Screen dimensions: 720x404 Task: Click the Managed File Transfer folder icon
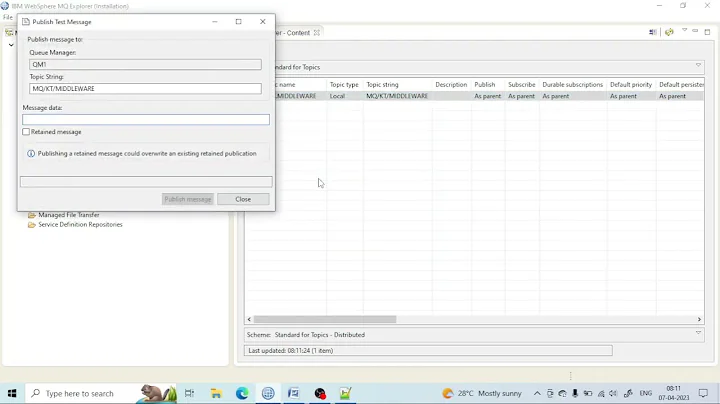(x=32, y=215)
